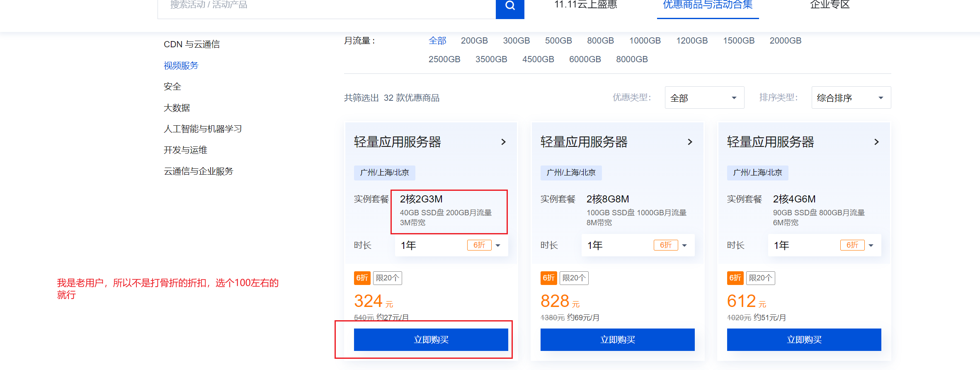The image size is (980, 370).
Task: Open the 2核4G6M card's title arrow
Action: [876, 142]
